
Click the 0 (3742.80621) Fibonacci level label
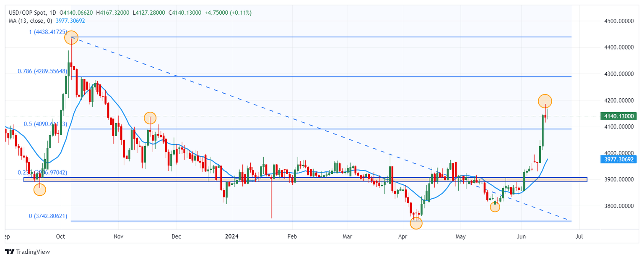[48, 216]
